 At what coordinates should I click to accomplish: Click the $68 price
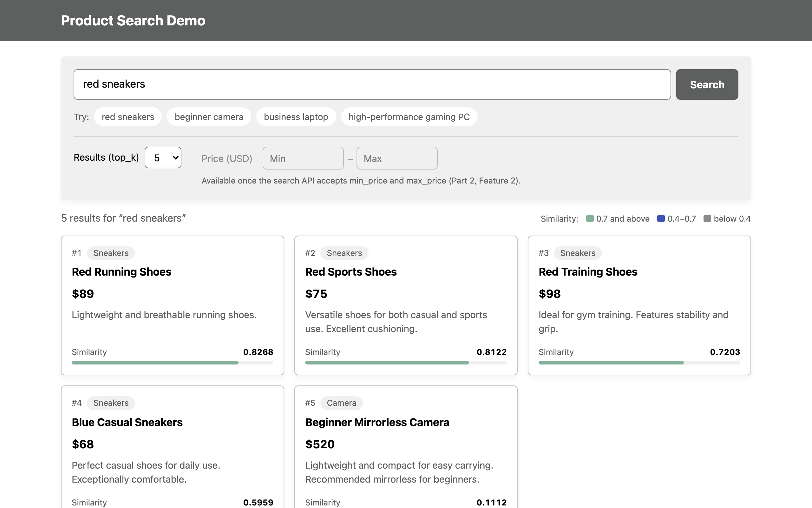83,444
